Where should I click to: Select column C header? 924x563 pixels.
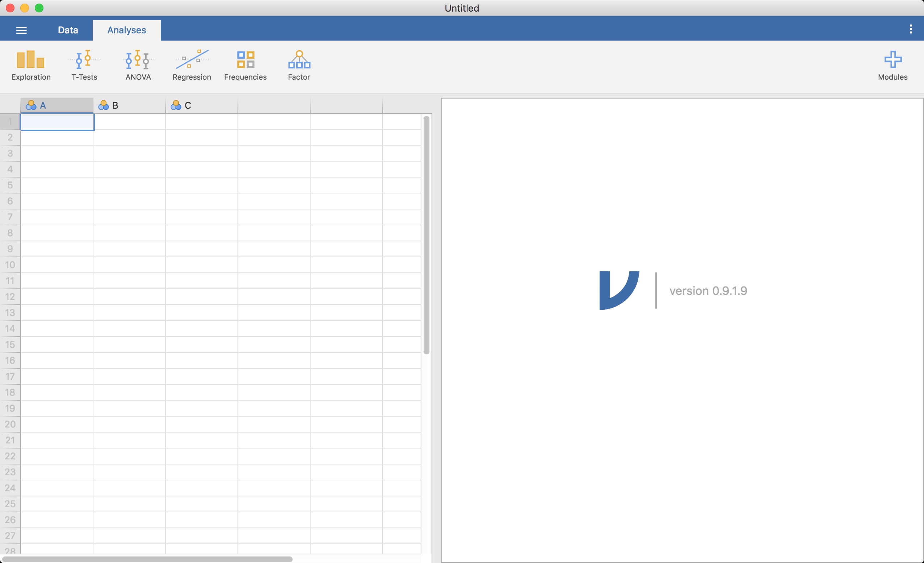[x=202, y=105]
